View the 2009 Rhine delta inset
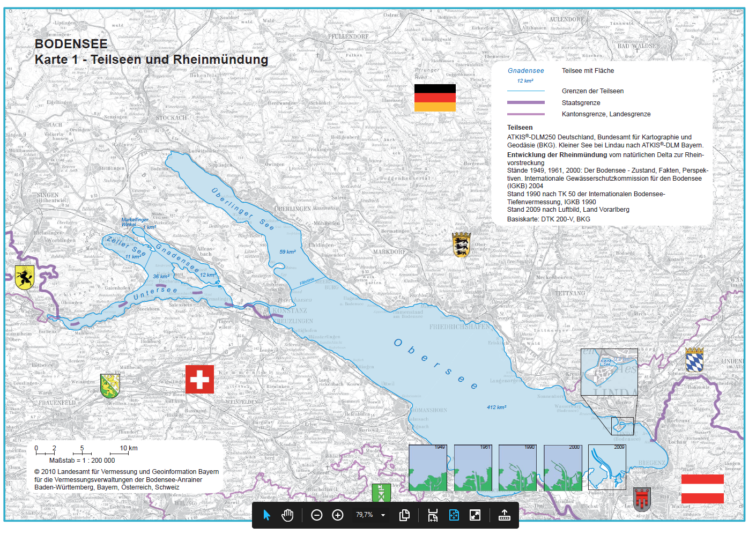The height and width of the screenshot is (534, 756). coord(606,468)
